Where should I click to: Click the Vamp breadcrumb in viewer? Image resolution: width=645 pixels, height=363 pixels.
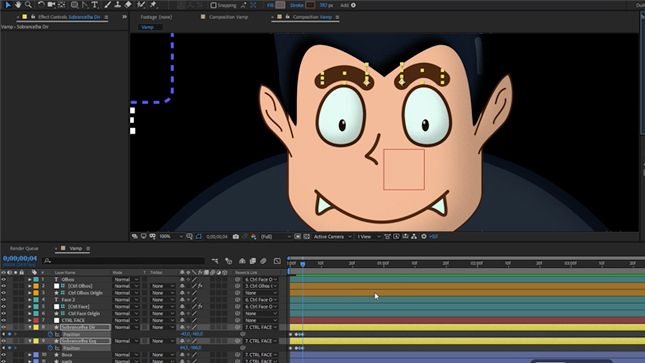[147, 27]
